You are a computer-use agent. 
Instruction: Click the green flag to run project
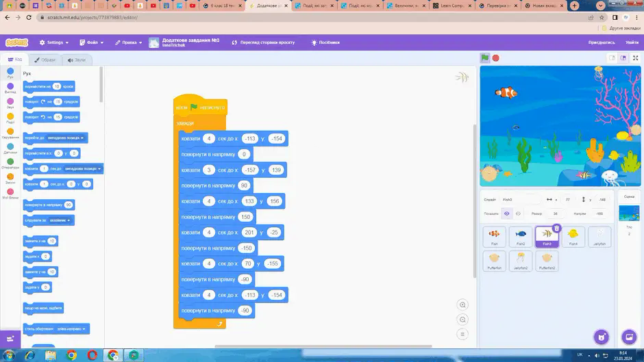point(485,58)
